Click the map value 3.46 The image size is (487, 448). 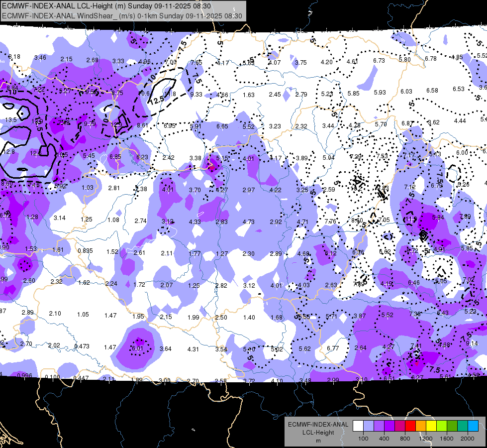click(x=40, y=58)
